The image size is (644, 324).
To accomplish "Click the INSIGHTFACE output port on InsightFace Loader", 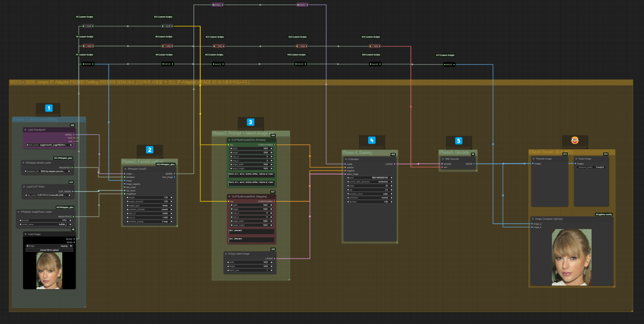I will [73, 217].
